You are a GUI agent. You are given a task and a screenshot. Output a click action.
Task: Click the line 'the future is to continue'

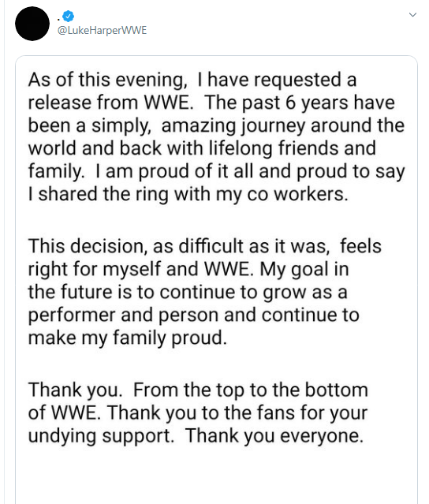tap(188, 292)
